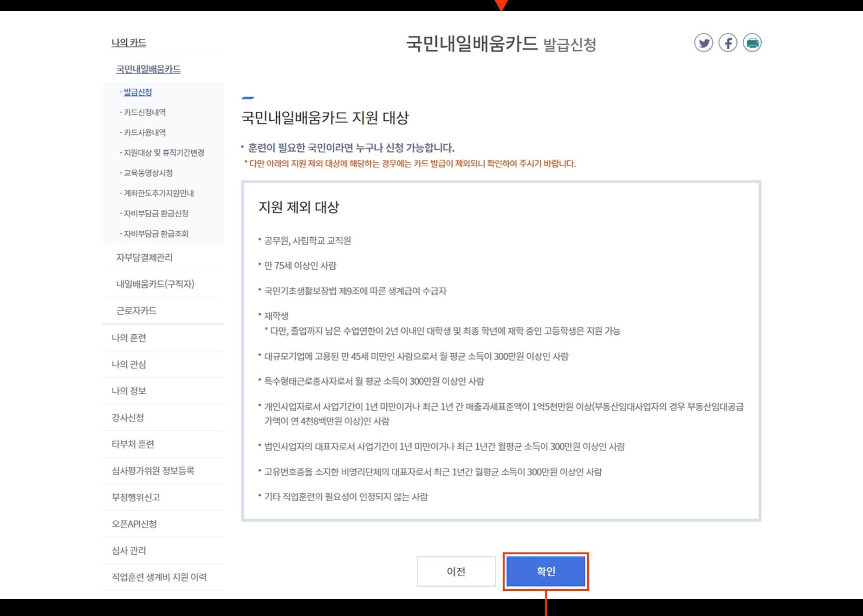
Task: Share the page on Facebook
Action: point(728,43)
